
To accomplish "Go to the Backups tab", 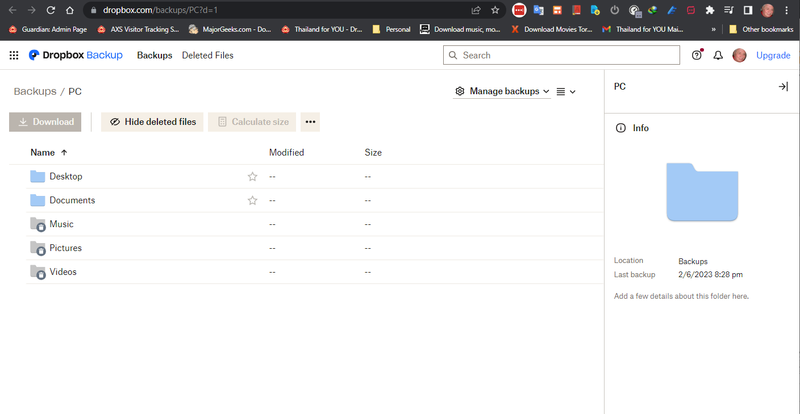I will (155, 55).
